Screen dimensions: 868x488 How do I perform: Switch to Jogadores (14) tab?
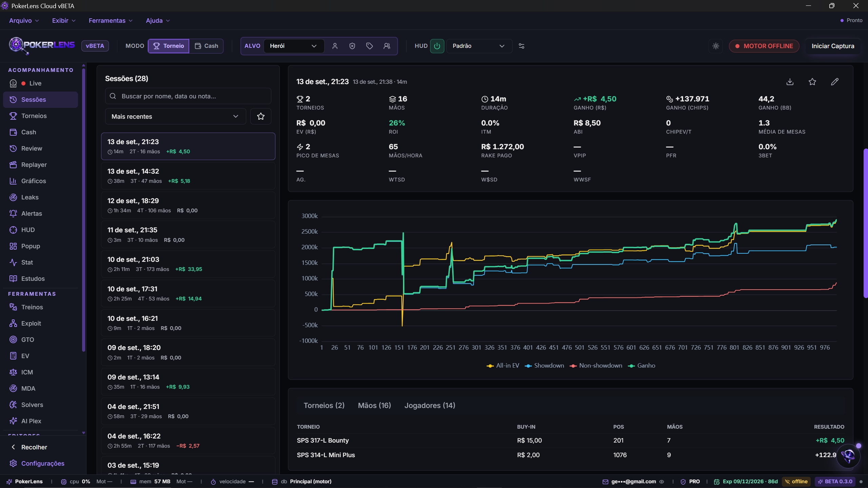click(430, 406)
